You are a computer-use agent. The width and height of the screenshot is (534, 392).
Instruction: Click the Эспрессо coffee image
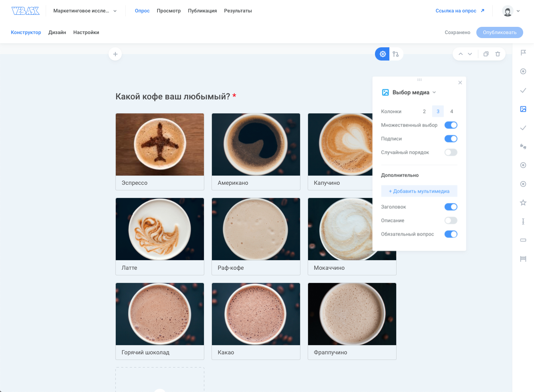point(160,144)
